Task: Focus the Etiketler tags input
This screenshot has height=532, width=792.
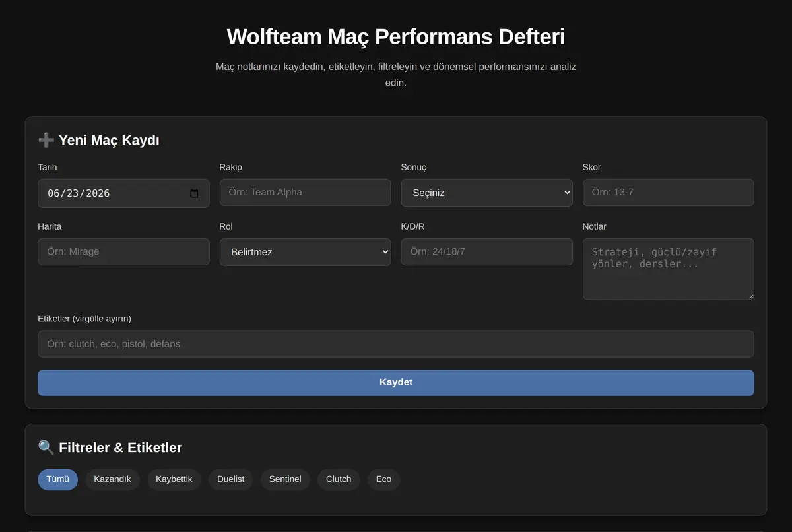Action: pyautogui.click(x=396, y=344)
